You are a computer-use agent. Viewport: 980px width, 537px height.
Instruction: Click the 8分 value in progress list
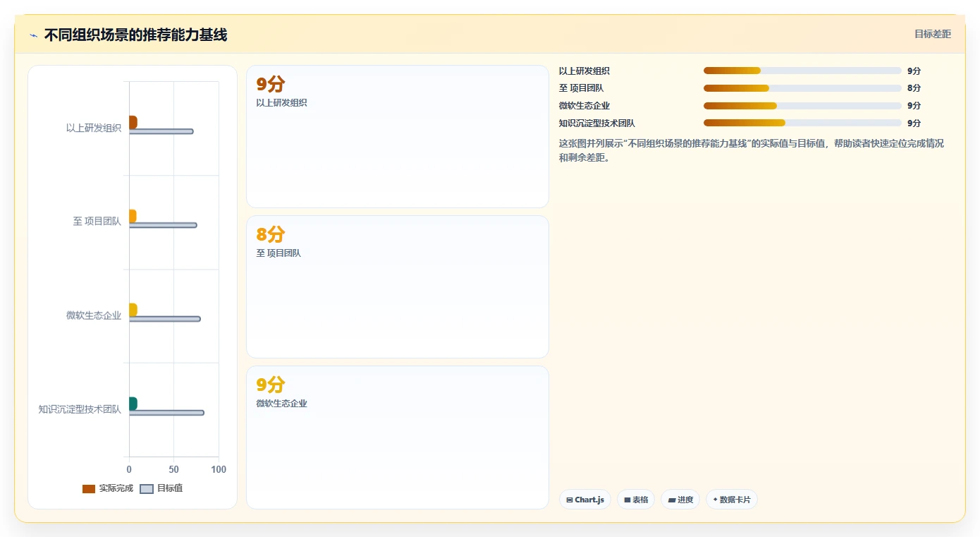[914, 88]
